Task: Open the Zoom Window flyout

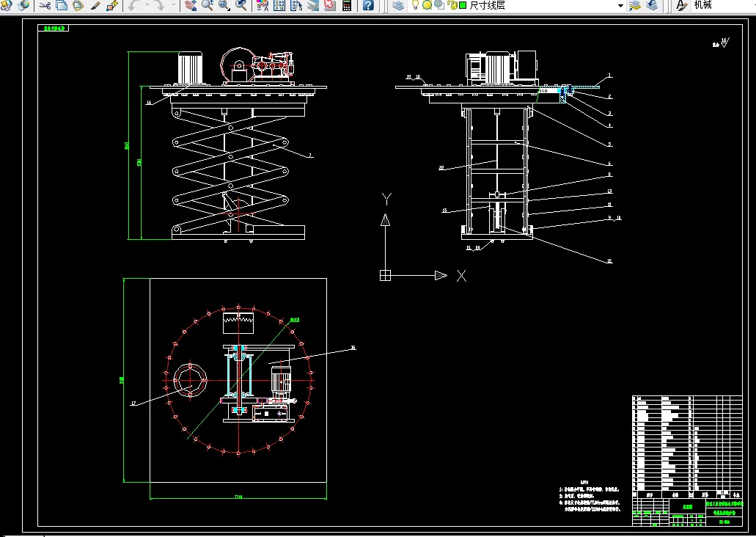Action: [x=224, y=5]
